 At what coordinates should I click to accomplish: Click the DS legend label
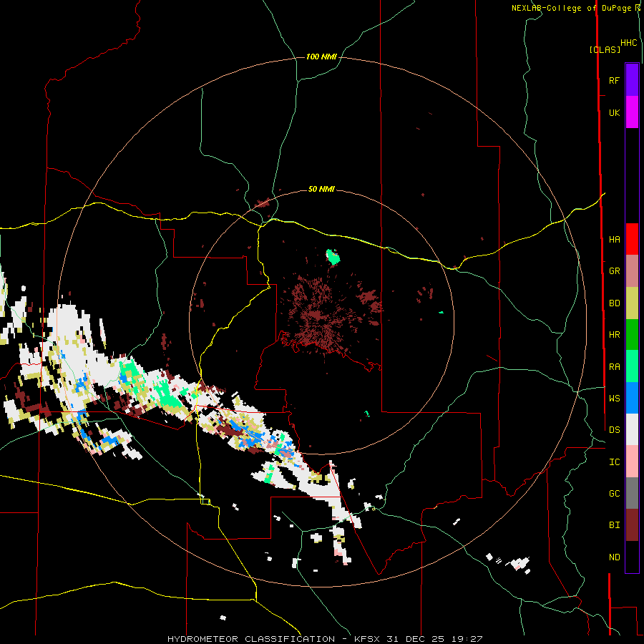pyautogui.click(x=615, y=430)
